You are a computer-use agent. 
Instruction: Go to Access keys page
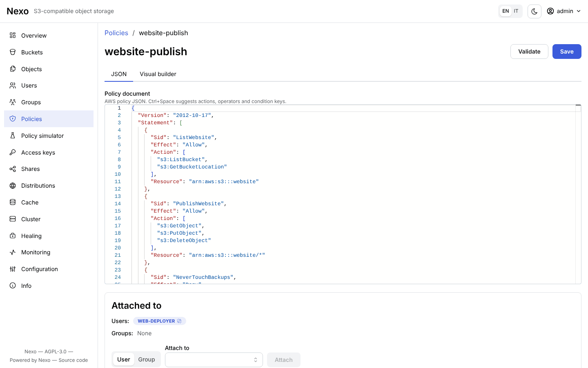pyautogui.click(x=49, y=153)
